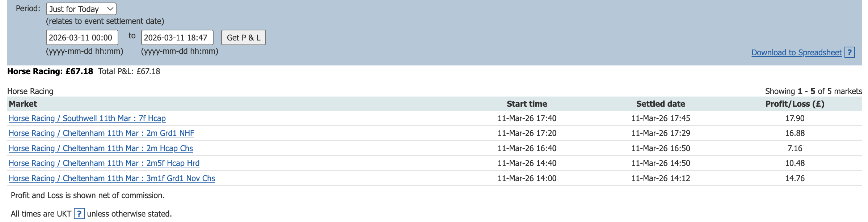The width and height of the screenshot is (868, 222).
Task: Open the Cheltenham 2m Grd1 NHF market
Action: [101, 133]
